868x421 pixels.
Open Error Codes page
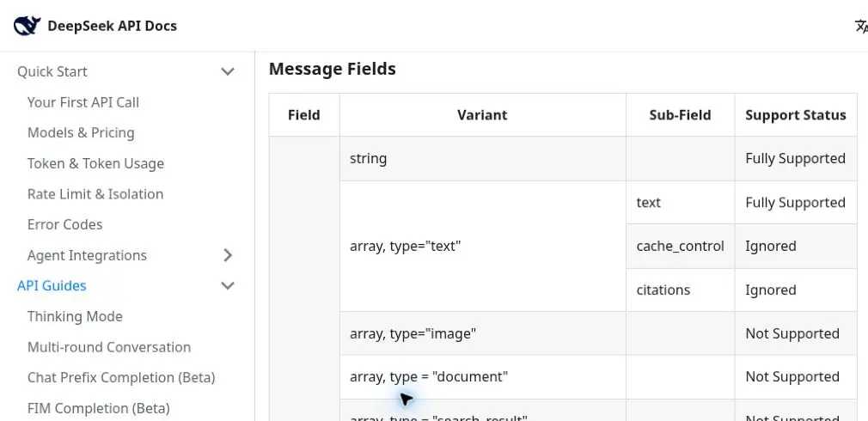(64, 224)
